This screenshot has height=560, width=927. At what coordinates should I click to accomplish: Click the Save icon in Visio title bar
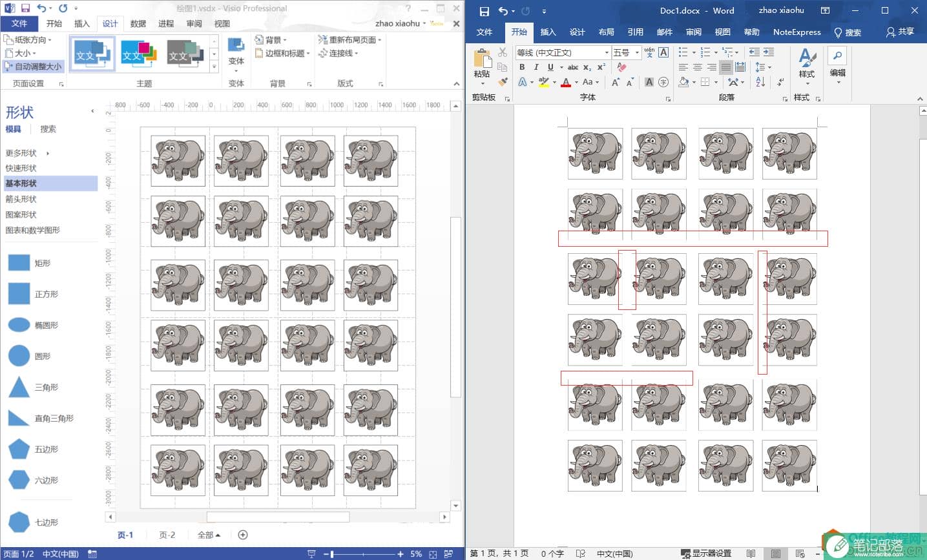[x=26, y=8]
